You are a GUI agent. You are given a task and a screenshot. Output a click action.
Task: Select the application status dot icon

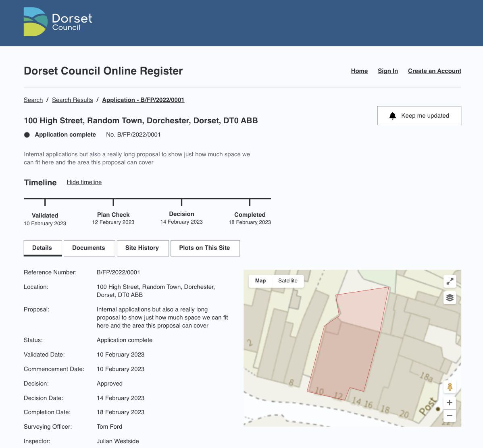click(x=27, y=135)
